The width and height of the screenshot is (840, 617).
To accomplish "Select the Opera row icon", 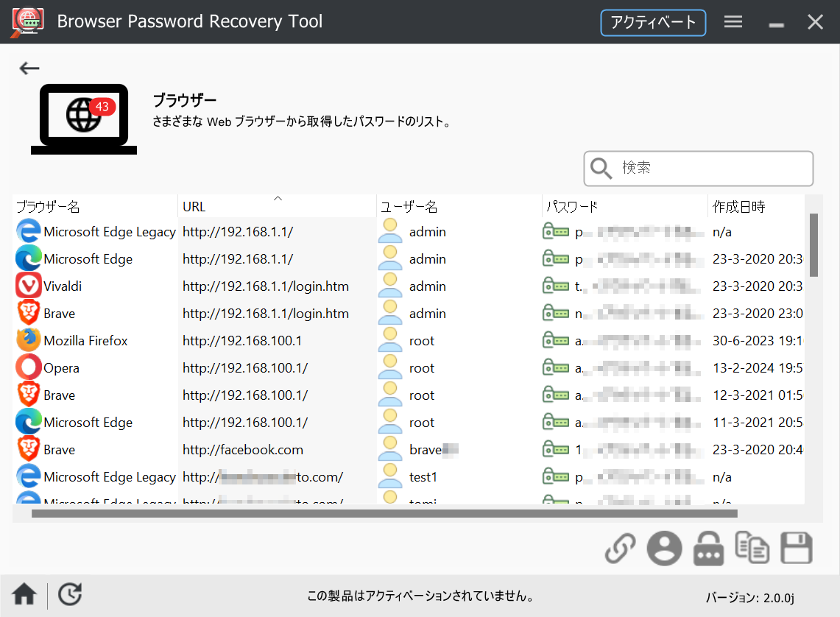I will [x=29, y=367].
